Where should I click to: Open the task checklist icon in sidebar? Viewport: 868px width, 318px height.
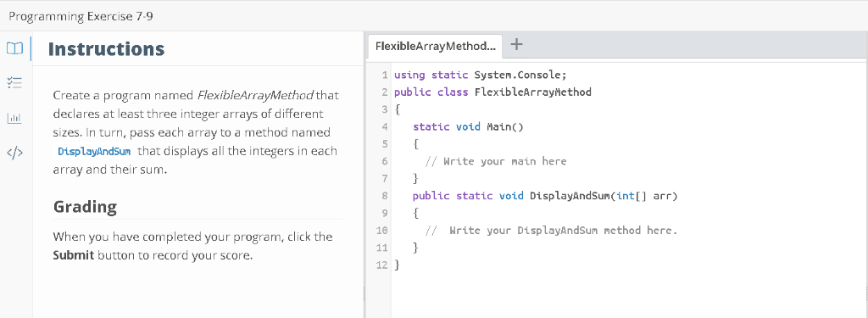pos(14,83)
